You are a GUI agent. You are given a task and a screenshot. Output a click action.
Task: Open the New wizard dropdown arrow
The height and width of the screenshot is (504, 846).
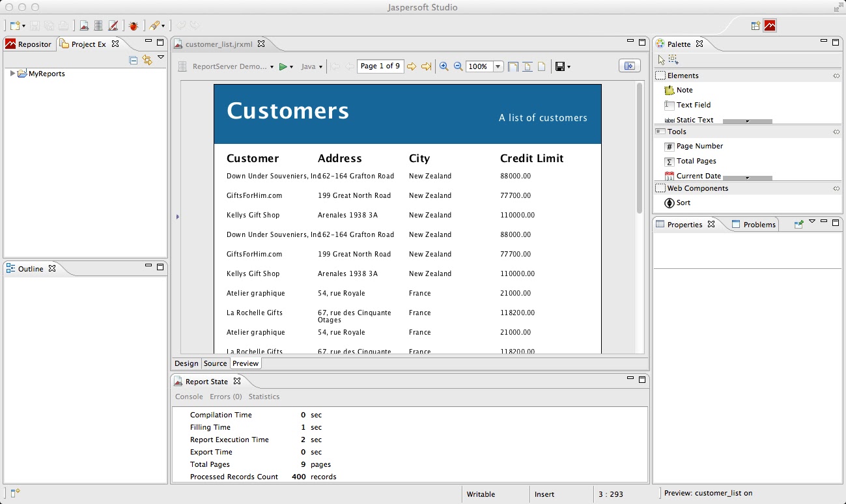click(x=24, y=27)
